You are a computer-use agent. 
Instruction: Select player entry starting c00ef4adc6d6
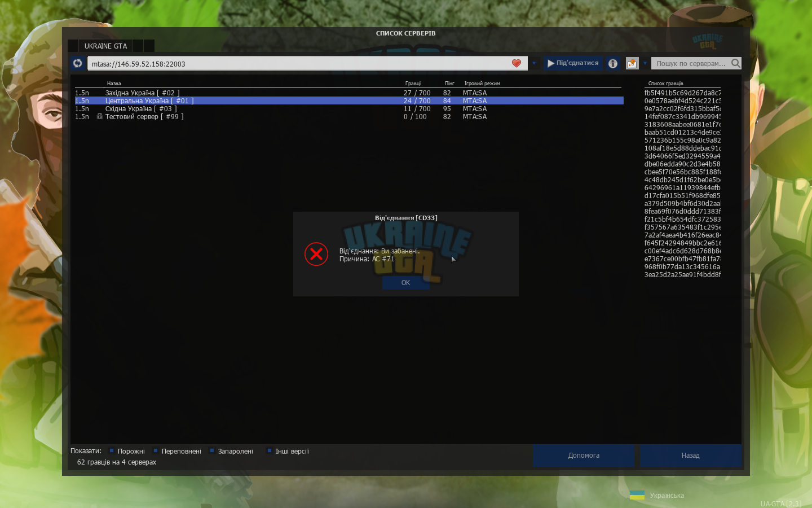pos(682,251)
